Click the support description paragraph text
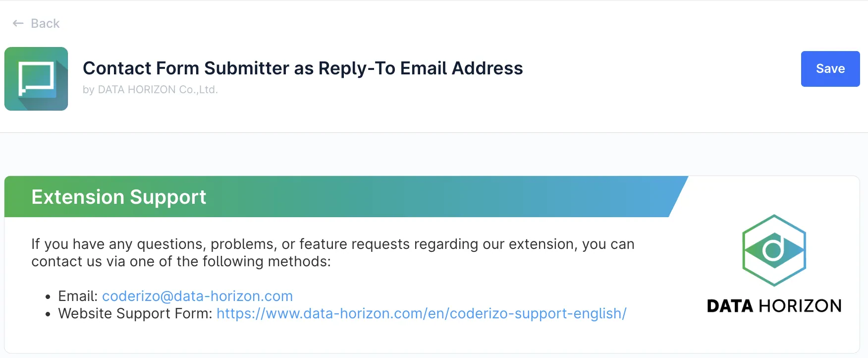 click(x=332, y=244)
